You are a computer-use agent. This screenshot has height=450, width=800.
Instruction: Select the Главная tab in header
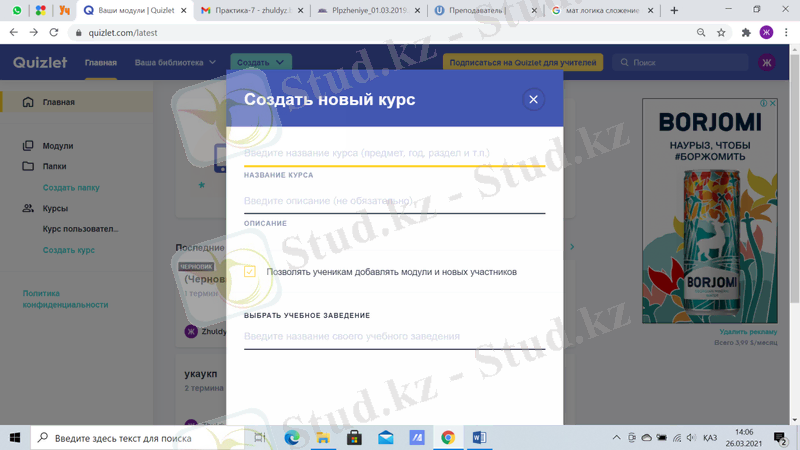(x=101, y=62)
